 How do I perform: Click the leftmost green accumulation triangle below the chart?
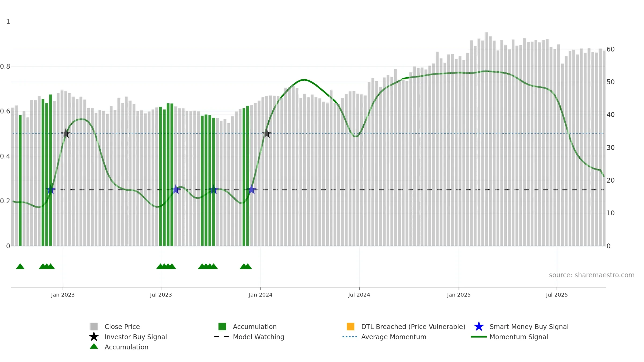tap(20, 266)
